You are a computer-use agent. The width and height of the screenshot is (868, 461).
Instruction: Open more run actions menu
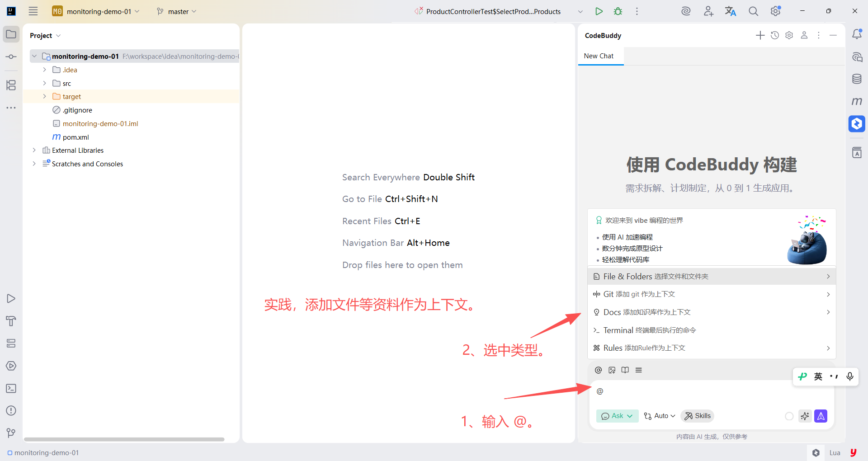click(x=637, y=11)
